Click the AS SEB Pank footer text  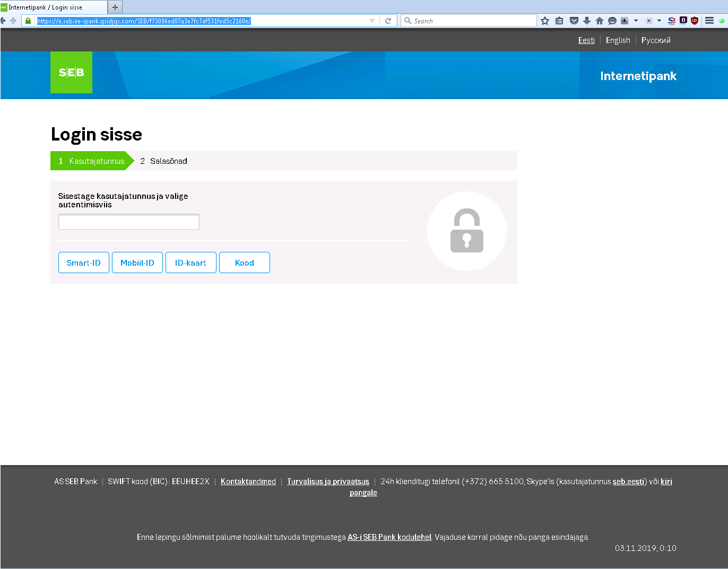76,482
